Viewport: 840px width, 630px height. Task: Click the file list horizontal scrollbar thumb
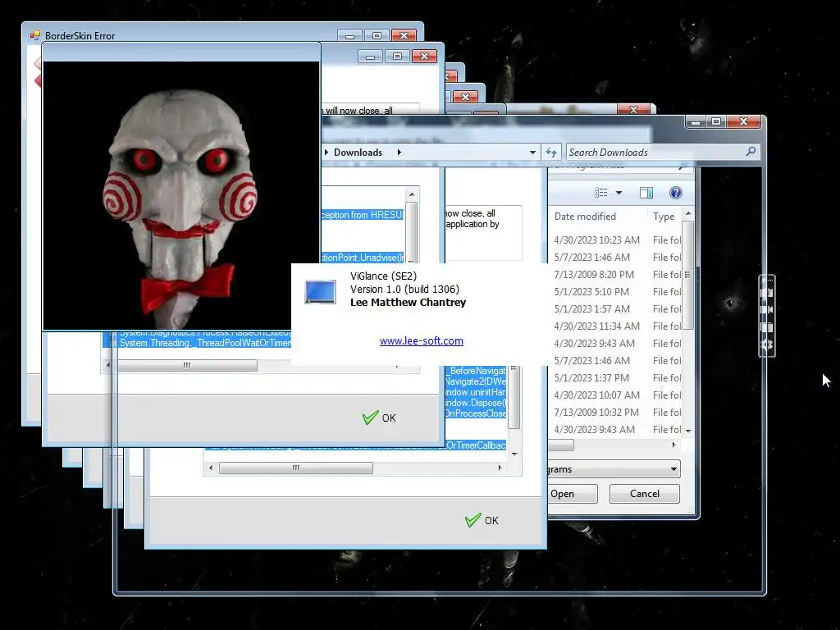[x=560, y=445]
